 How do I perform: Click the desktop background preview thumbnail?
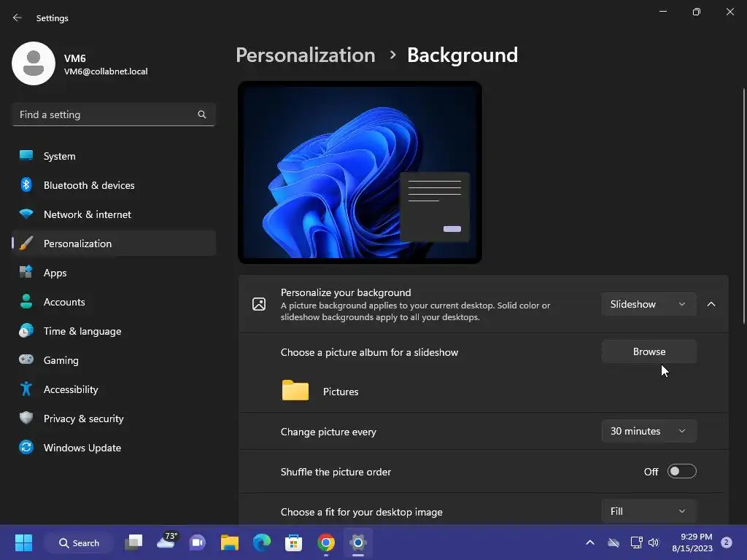tap(360, 172)
